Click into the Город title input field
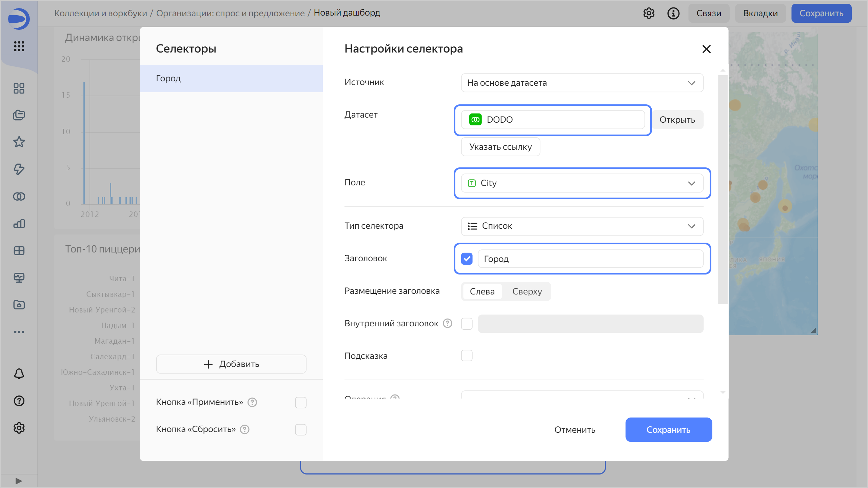Viewport: 868px width, 488px height. (590, 259)
